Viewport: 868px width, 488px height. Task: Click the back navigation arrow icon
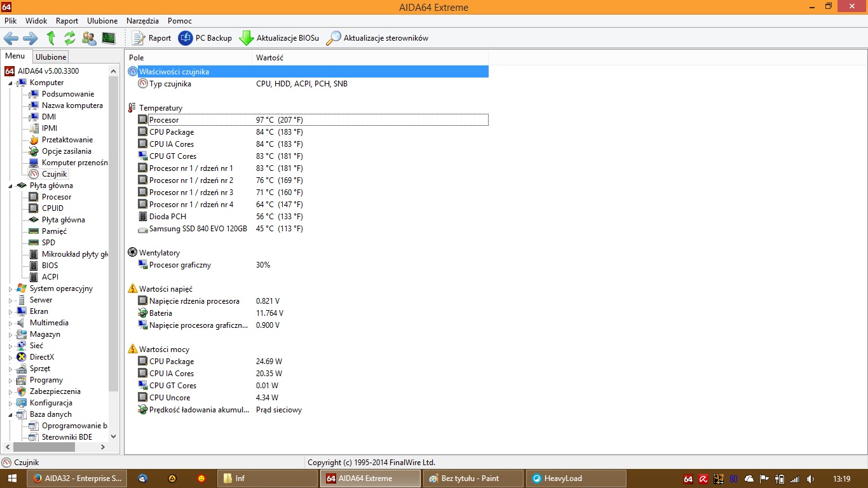(11, 38)
